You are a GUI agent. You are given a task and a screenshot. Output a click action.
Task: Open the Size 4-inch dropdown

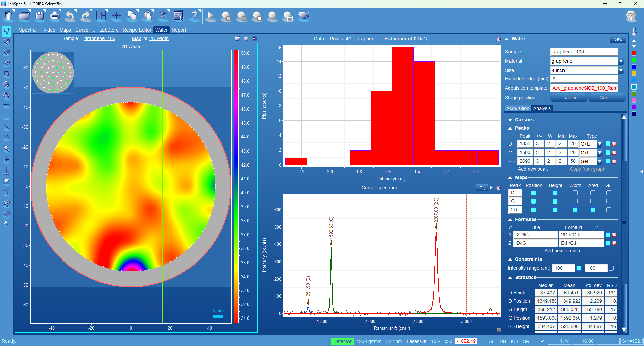(621, 71)
